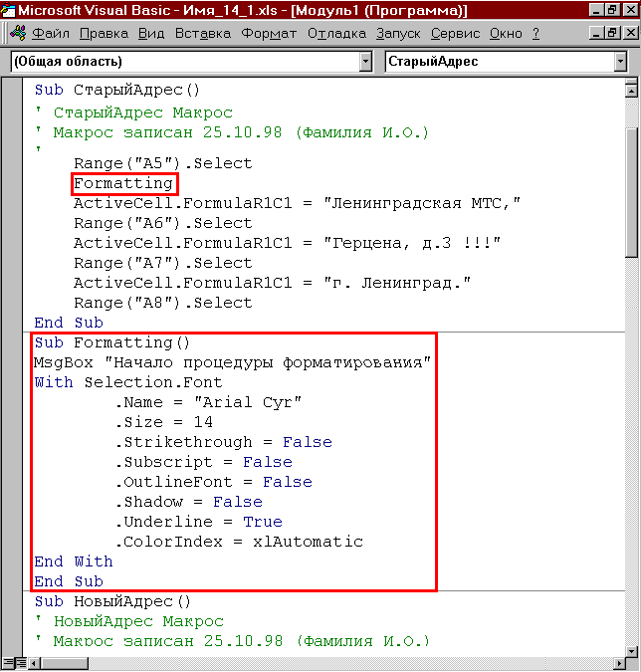
Task: Click the ".Subscript = False" line
Action: tap(203, 462)
